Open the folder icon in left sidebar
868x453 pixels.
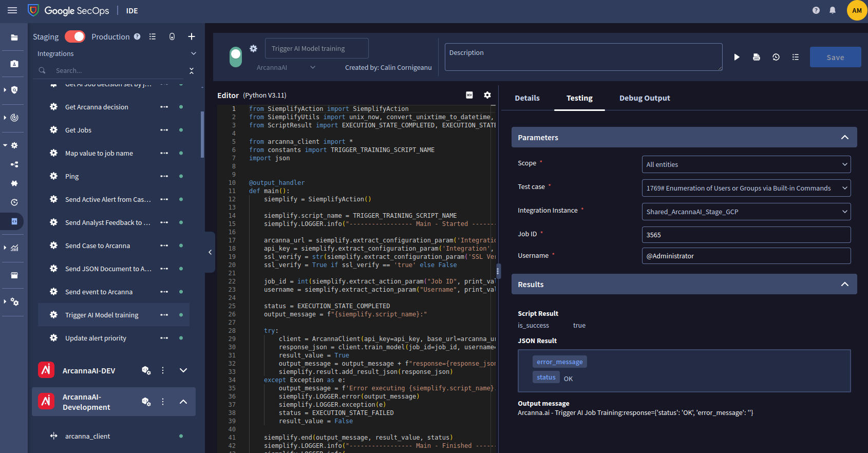tap(14, 37)
